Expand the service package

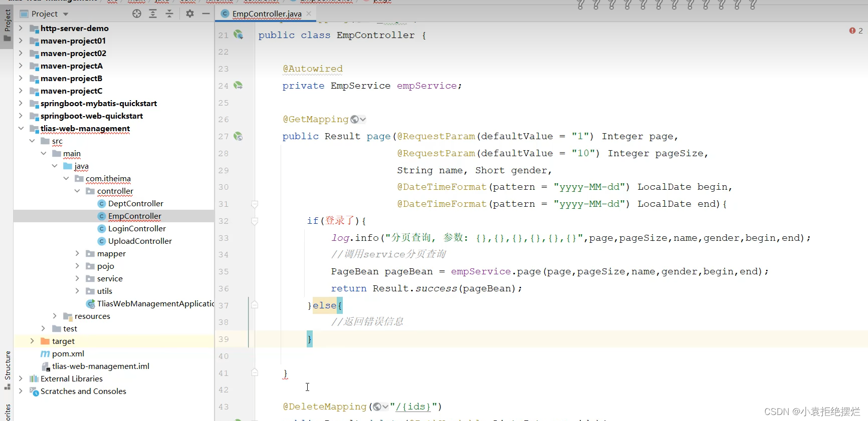click(x=77, y=278)
